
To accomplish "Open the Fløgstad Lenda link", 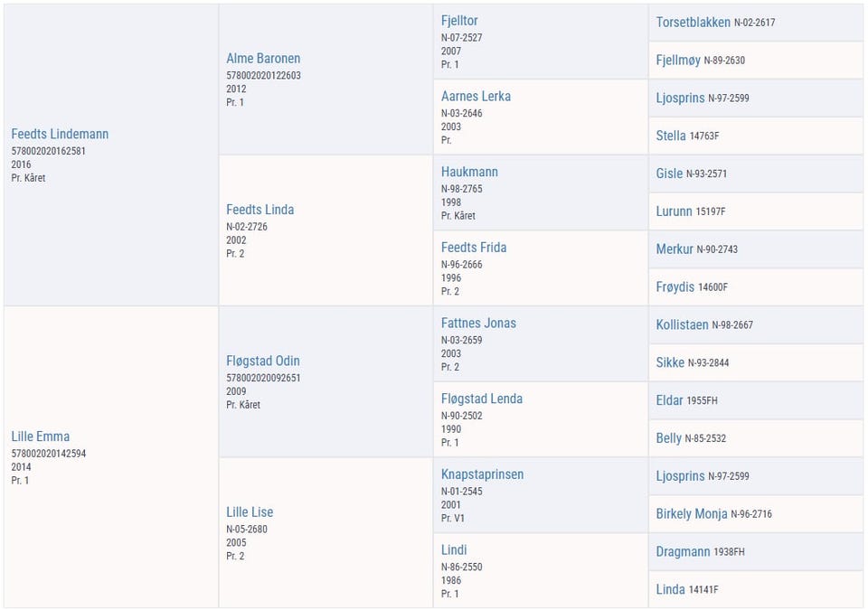I will pyautogui.click(x=482, y=399).
